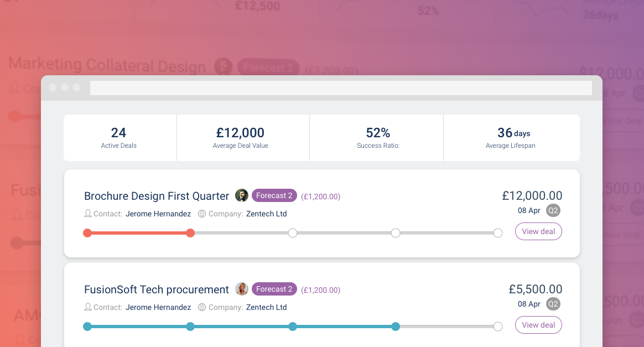This screenshot has height=347, width=644.
Task: Click company globe icon in Brochure Design deal
Action: pos(201,214)
